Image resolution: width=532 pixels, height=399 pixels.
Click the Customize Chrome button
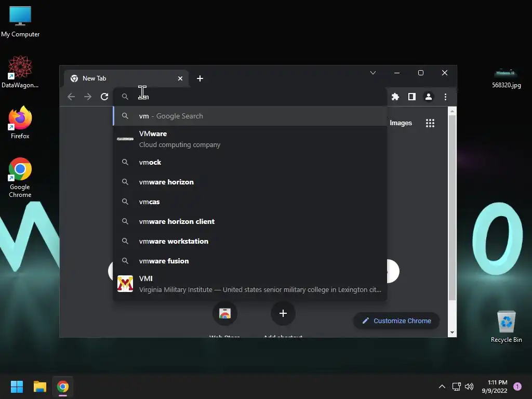pos(396,321)
